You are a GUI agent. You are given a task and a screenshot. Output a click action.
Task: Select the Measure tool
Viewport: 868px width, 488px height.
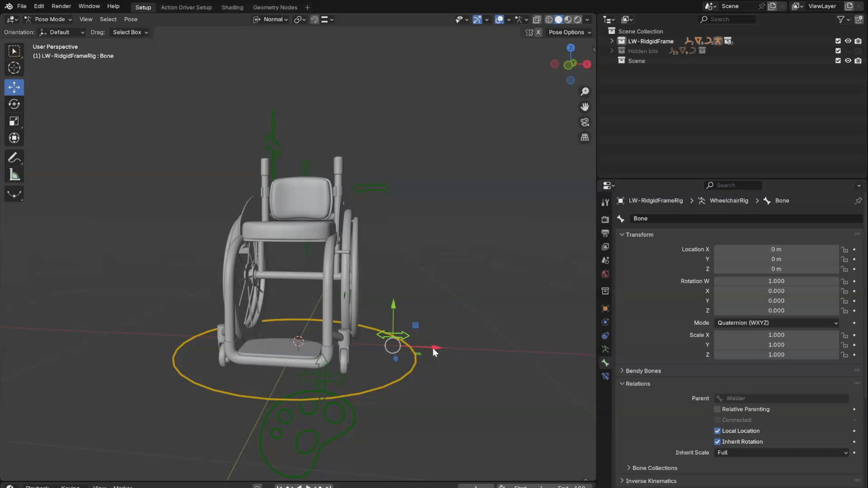(x=14, y=175)
